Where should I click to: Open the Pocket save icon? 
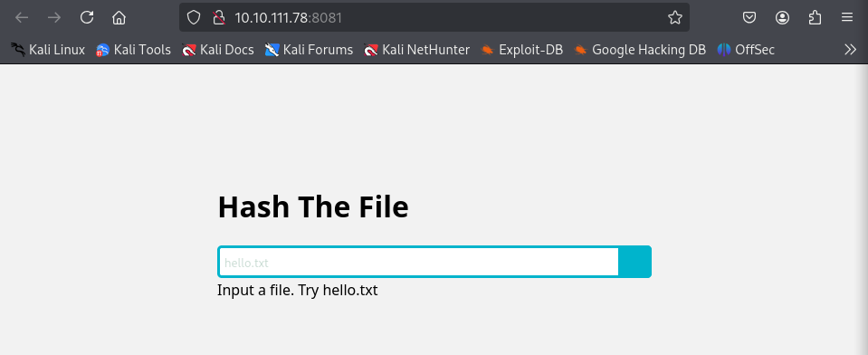(749, 18)
